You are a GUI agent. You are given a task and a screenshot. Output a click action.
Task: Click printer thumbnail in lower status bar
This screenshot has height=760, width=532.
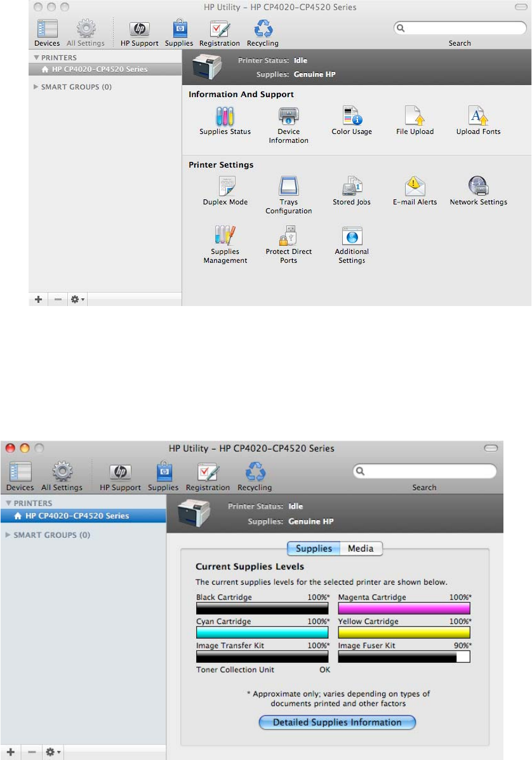point(194,513)
